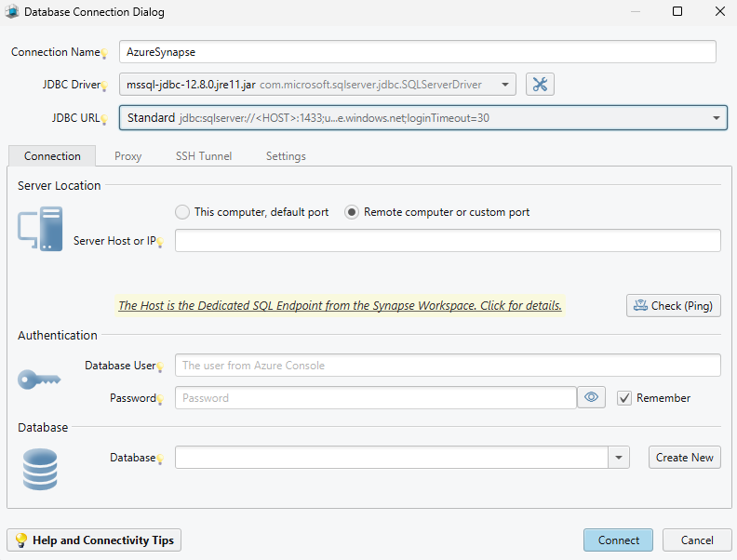The width and height of the screenshot is (737, 560).
Task: Expand the JDBC Driver dropdown
Action: (x=505, y=85)
